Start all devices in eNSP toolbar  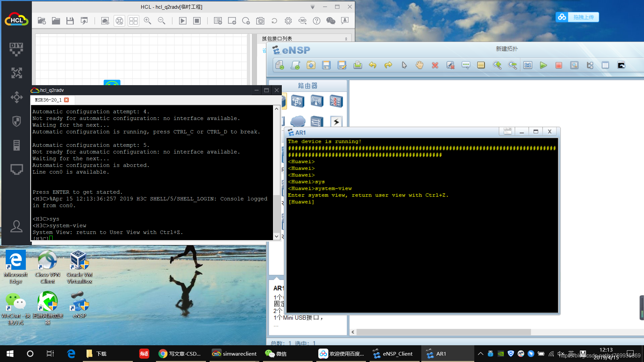[x=543, y=65]
